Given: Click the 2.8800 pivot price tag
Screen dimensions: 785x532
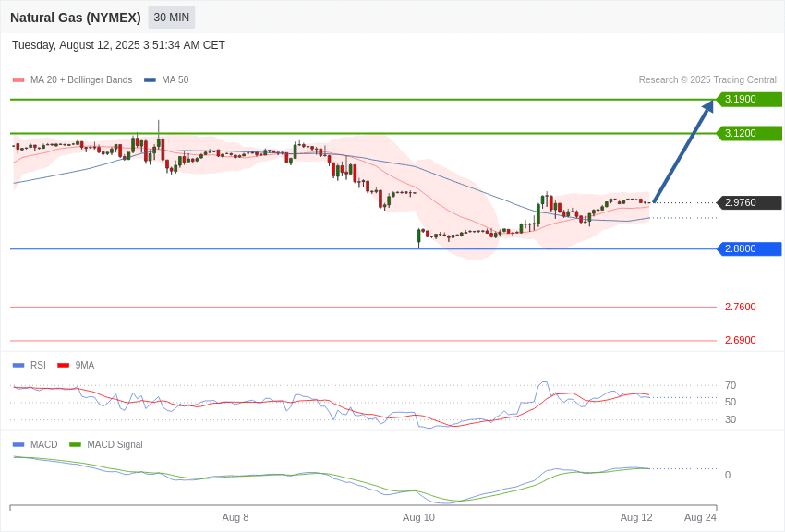Looking at the screenshot, I should [749, 248].
